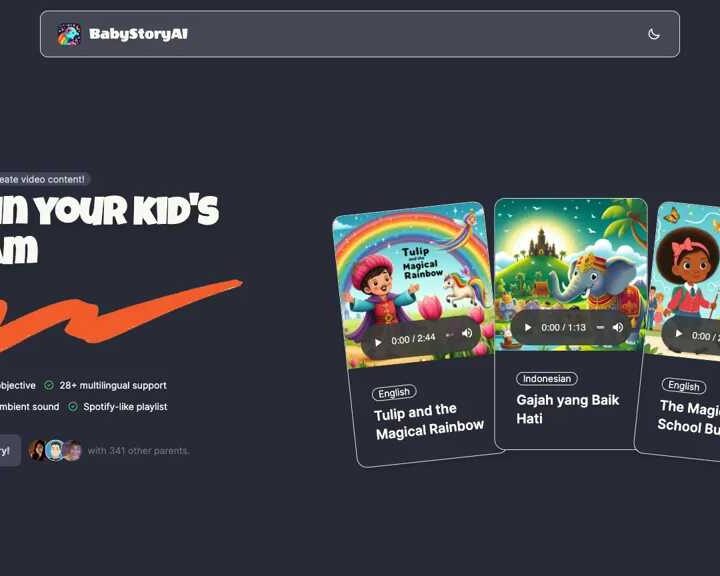Click the checkmark beside Spotify-like playlist
The width and height of the screenshot is (720, 576).
click(73, 407)
